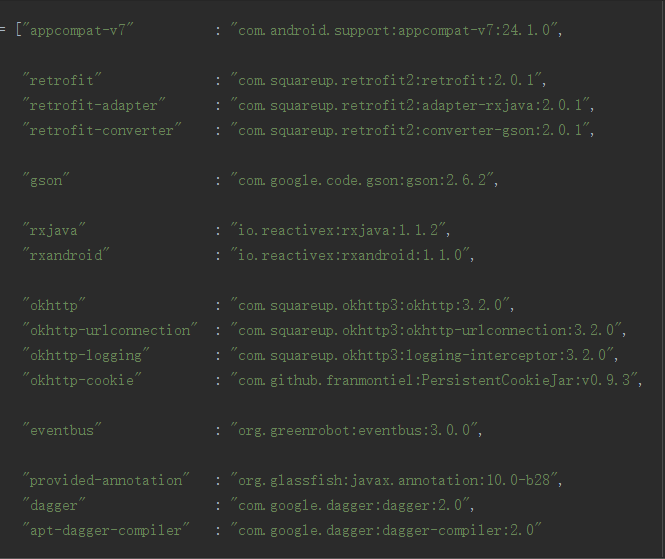Click the appcompat-v7:24.1.0 dependency value
The height and width of the screenshot is (559, 665).
(397, 30)
